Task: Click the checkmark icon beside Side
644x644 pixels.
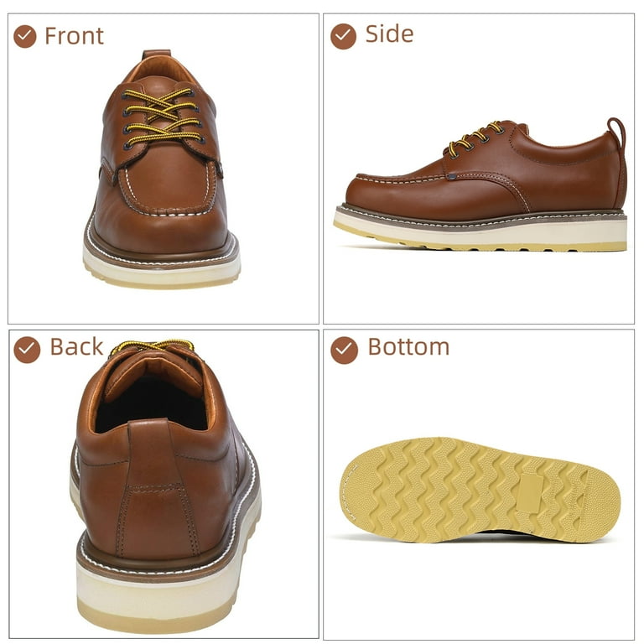Action: tap(343, 36)
